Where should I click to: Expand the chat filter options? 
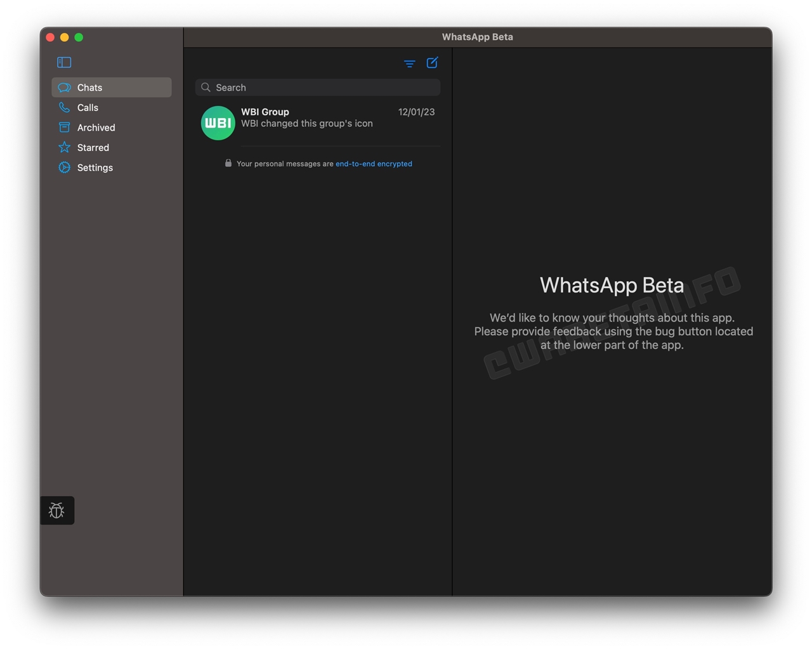click(409, 63)
